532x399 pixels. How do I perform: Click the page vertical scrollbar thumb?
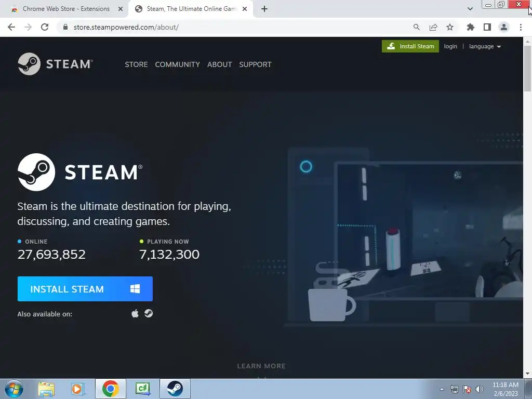(x=527, y=69)
